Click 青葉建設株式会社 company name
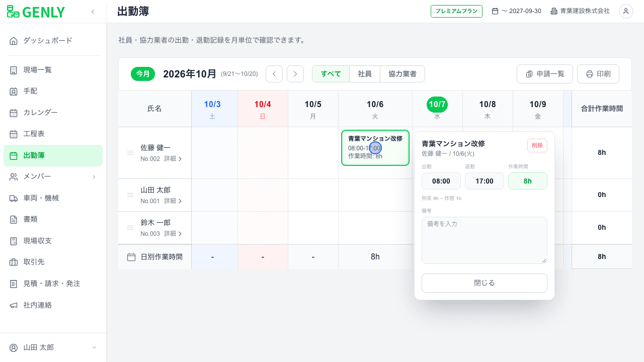Screen dimensions: 644x362 tap(585, 11)
